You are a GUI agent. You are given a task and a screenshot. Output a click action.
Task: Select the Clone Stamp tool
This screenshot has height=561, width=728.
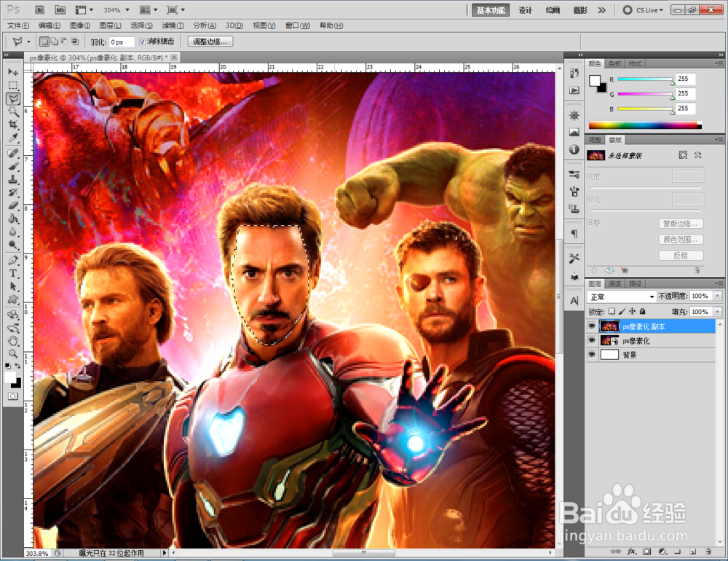tap(13, 179)
